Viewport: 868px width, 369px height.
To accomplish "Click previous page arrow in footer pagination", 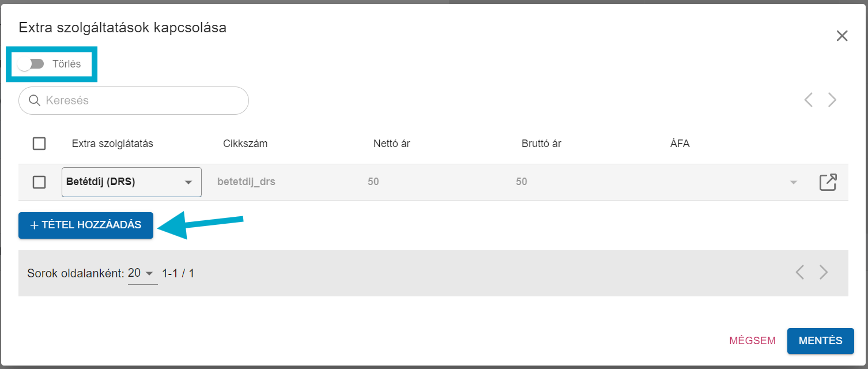I will click(x=800, y=272).
